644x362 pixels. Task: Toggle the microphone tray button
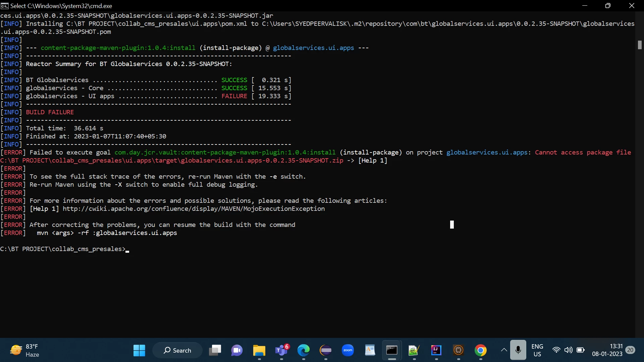point(518,350)
